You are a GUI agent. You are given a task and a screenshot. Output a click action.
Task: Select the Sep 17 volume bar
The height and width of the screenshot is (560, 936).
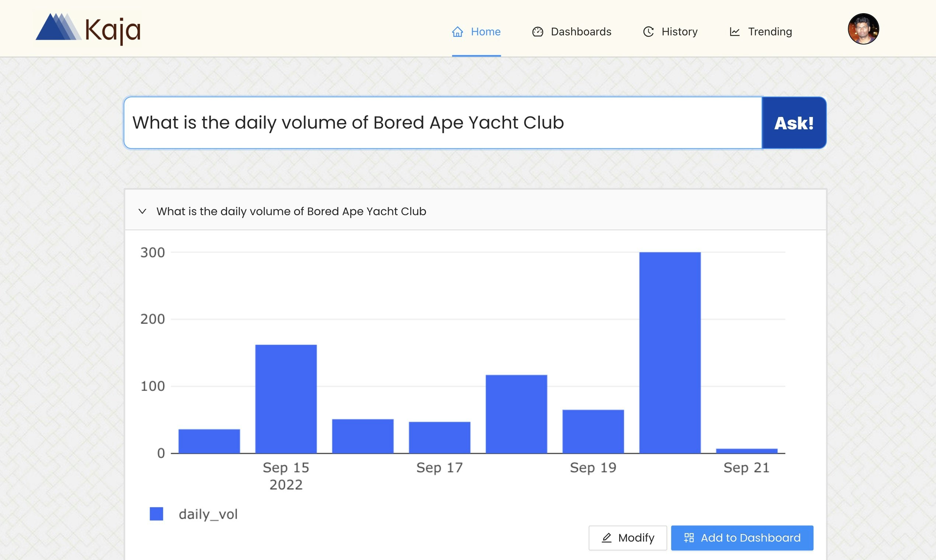pyautogui.click(x=440, y=437)
